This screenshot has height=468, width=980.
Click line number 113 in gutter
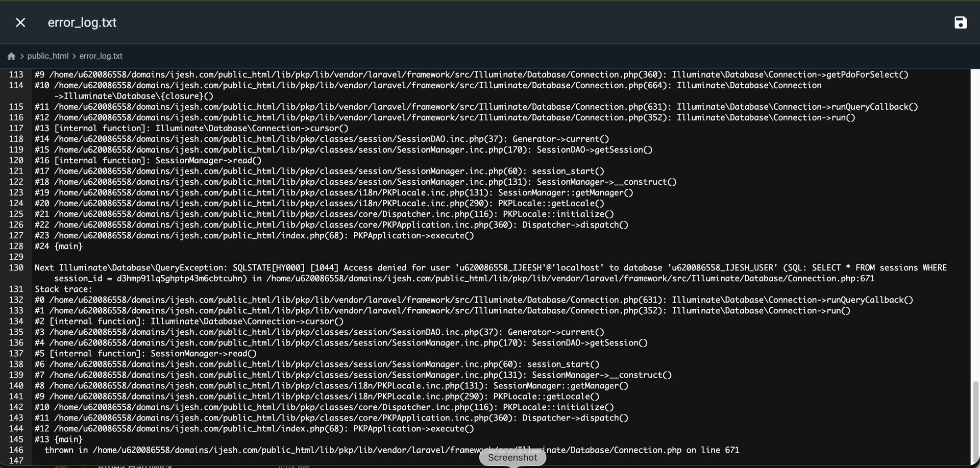point(16,75)
